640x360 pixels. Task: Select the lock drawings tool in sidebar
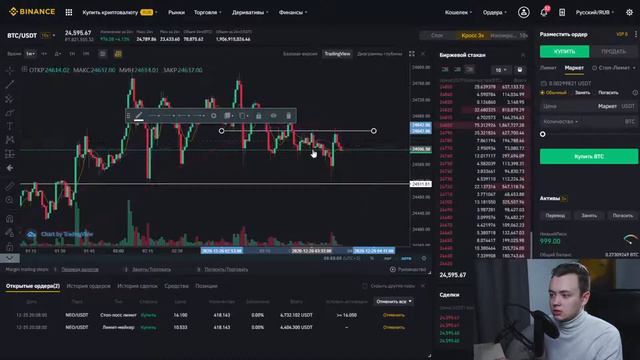click(10, 247)
